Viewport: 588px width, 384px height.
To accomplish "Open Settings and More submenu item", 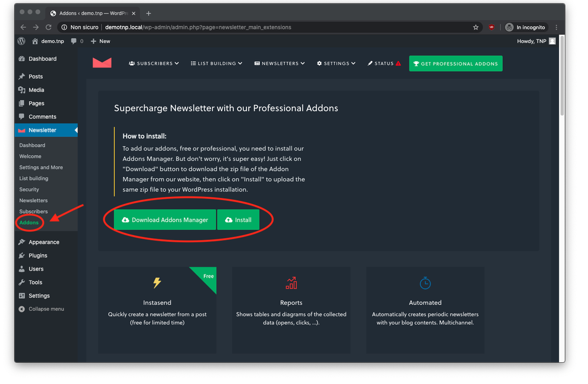I will pyautogui.click(x=41, y=168).
